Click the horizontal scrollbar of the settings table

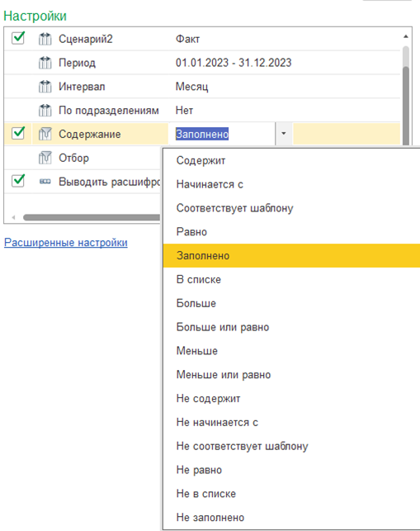pyautogui.click(x=92, y=217)
